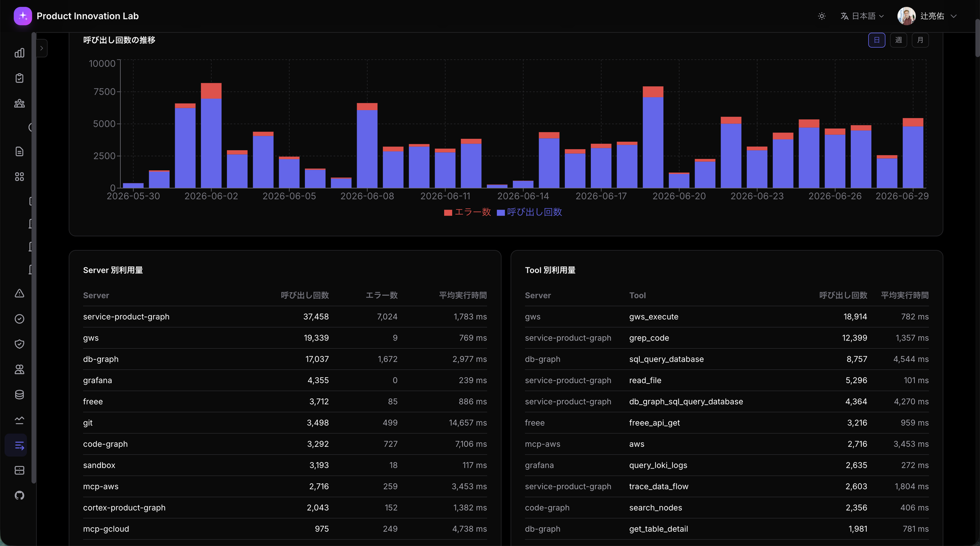Open the four-square grid apps sidebar icon

pyautogui.click(x=20, y=177)
